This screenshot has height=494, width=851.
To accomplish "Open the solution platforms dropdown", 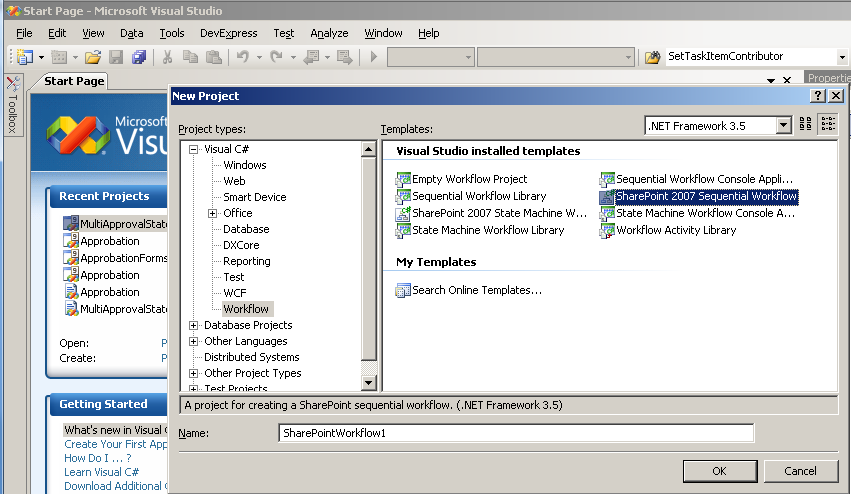I will coord(628,56).
